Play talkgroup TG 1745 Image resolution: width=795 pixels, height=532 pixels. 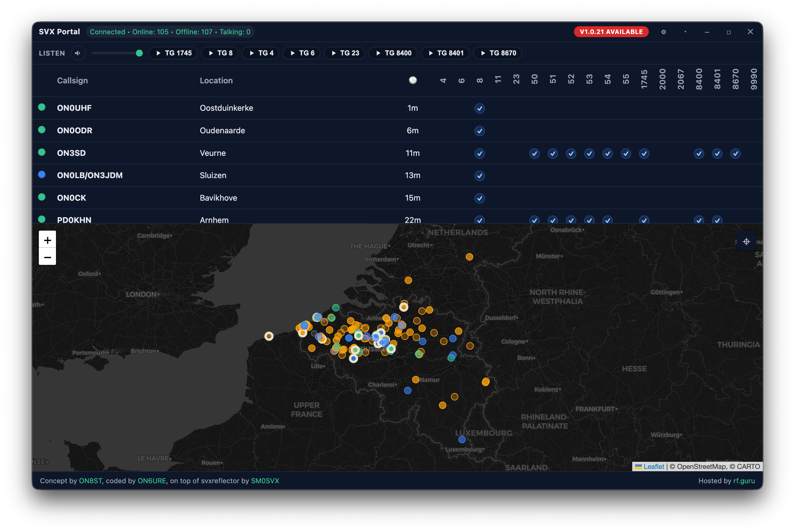point(173,53)
